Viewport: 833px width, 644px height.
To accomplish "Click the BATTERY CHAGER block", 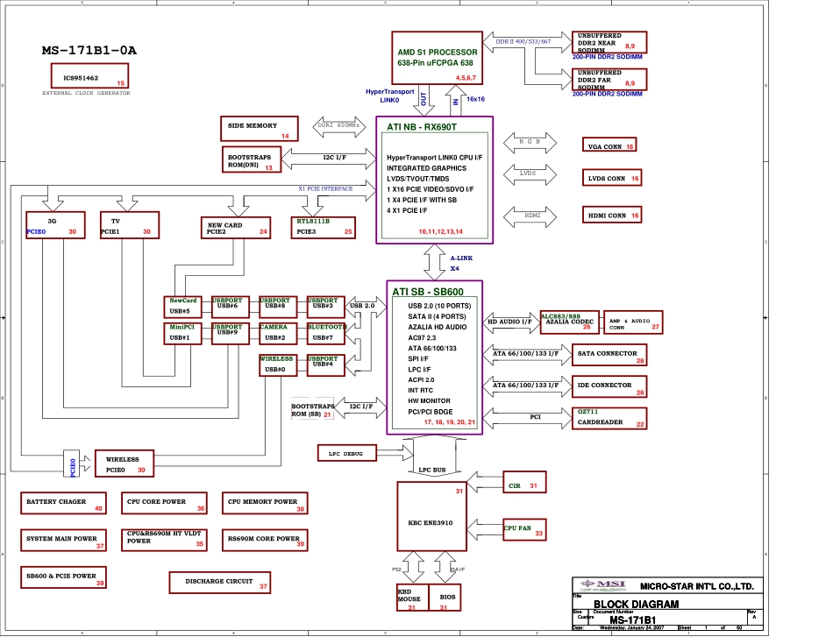I will (x=62, y=503).
